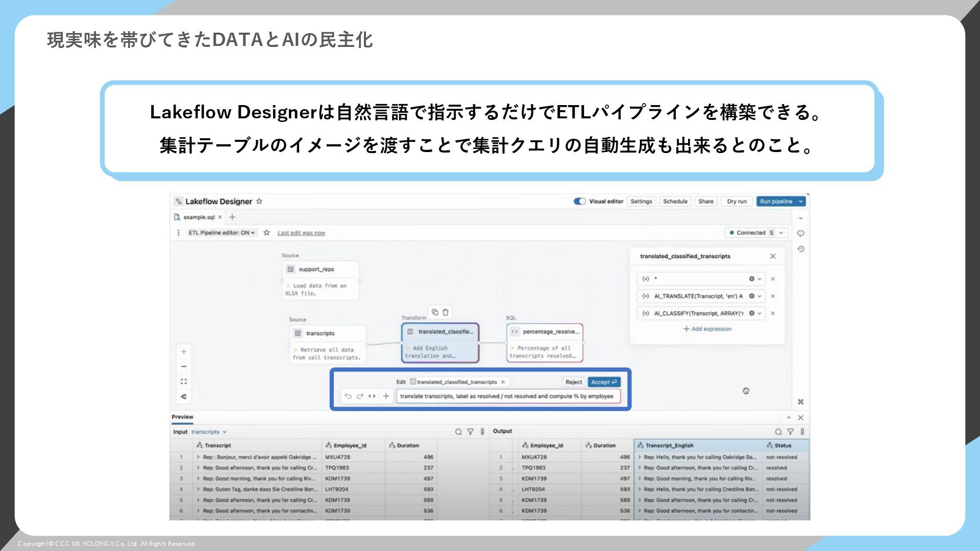
Task: Click the fit-to-screen canvas icon
Action: point(184,382)
